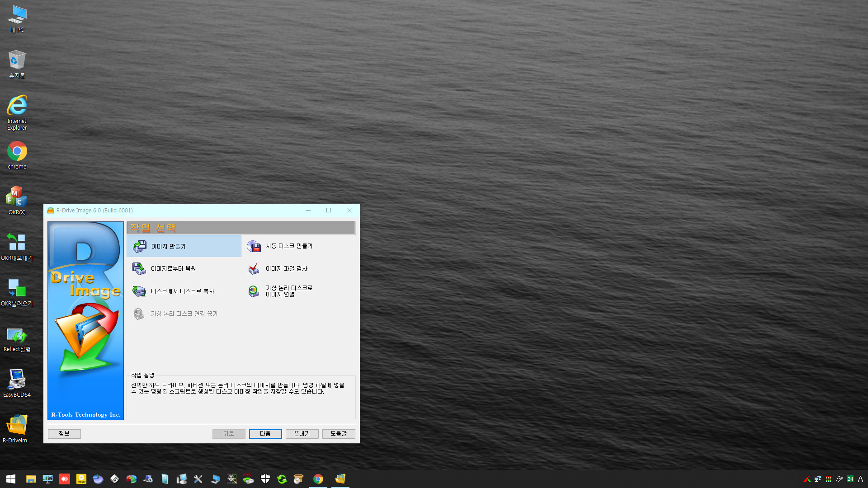Open the 내 PC desktop icon
Viewport: 868px width, 488px height.
coord(17,19)
